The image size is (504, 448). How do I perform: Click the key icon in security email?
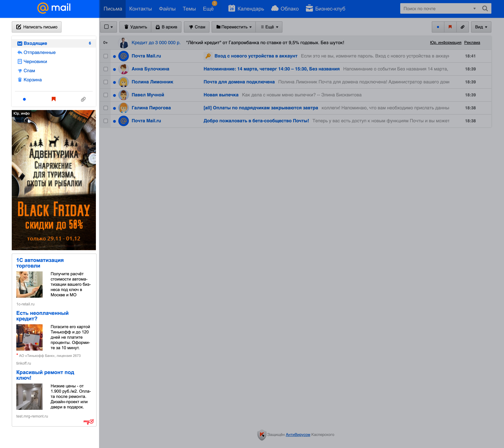click(208, 56)
